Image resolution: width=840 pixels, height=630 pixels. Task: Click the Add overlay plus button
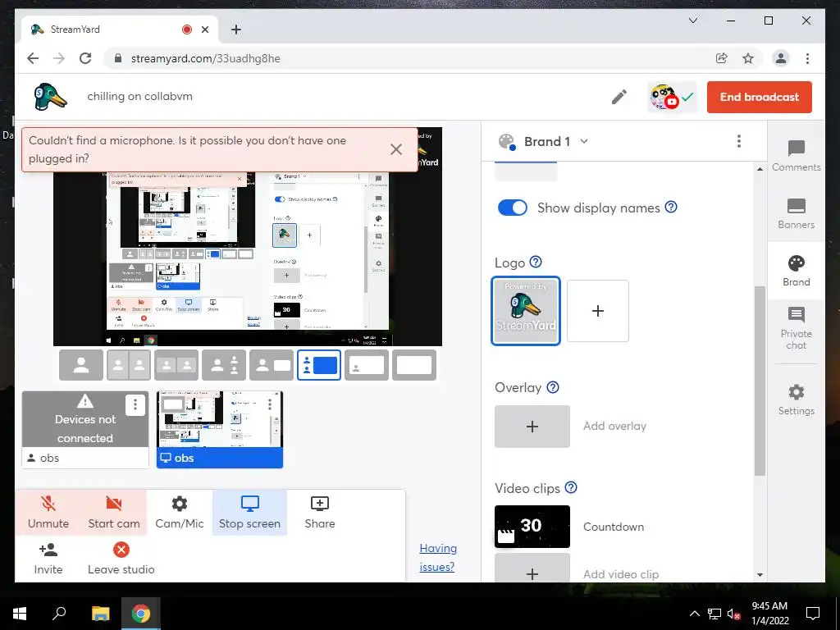click(x=532, y=427)
